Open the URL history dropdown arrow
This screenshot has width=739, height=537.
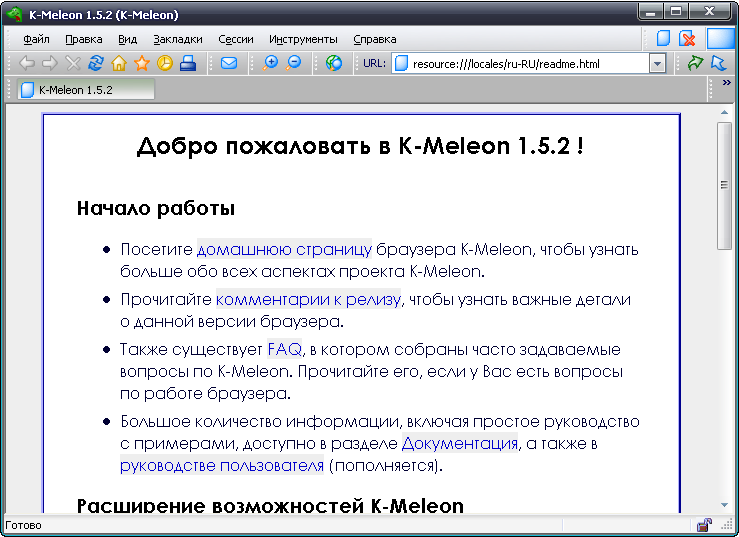(x=657, y=63)
